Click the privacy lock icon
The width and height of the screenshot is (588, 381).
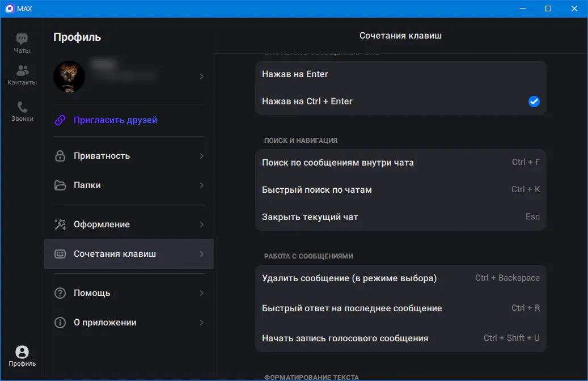click(x=60, y=156)
